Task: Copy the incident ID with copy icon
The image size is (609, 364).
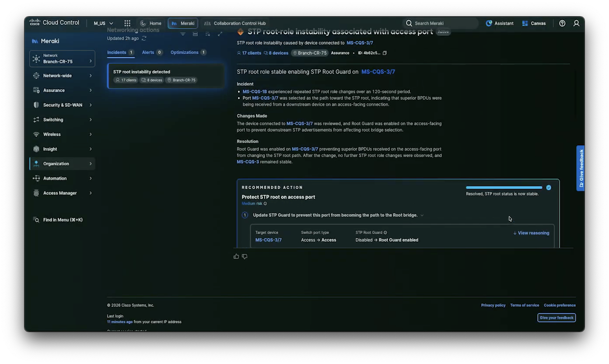Action: coord(385,53)
